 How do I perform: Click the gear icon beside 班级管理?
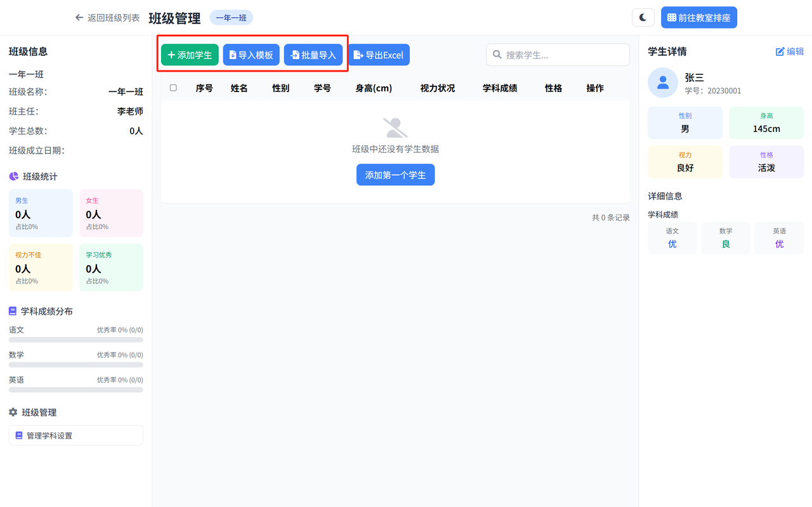tap(13, 412)
